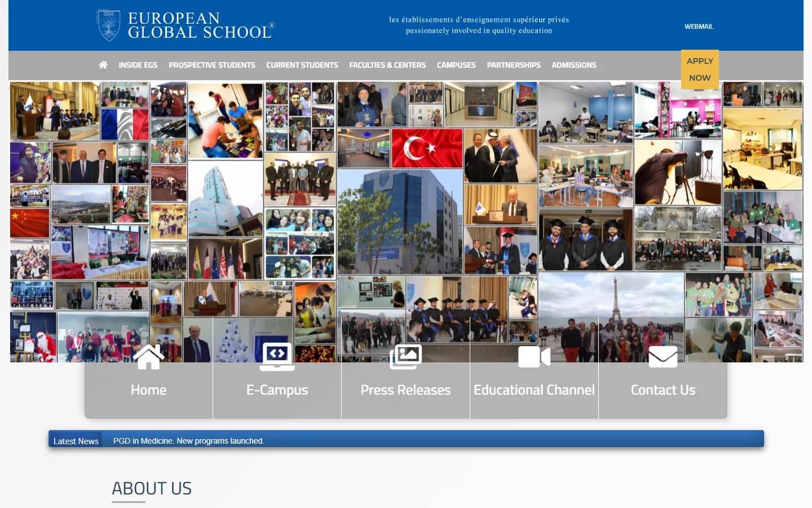Click the Chinese flag photo in collage

pyautogui.click(x=30, y=224)
